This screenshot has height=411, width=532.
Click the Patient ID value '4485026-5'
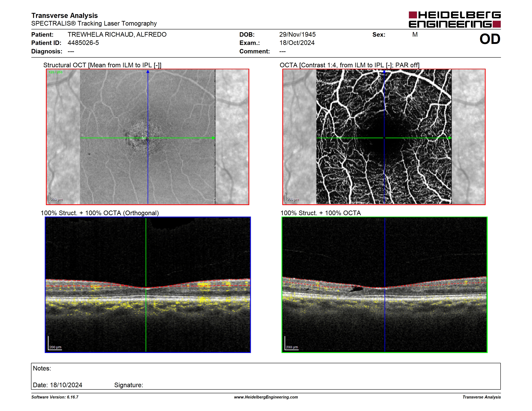83,43
